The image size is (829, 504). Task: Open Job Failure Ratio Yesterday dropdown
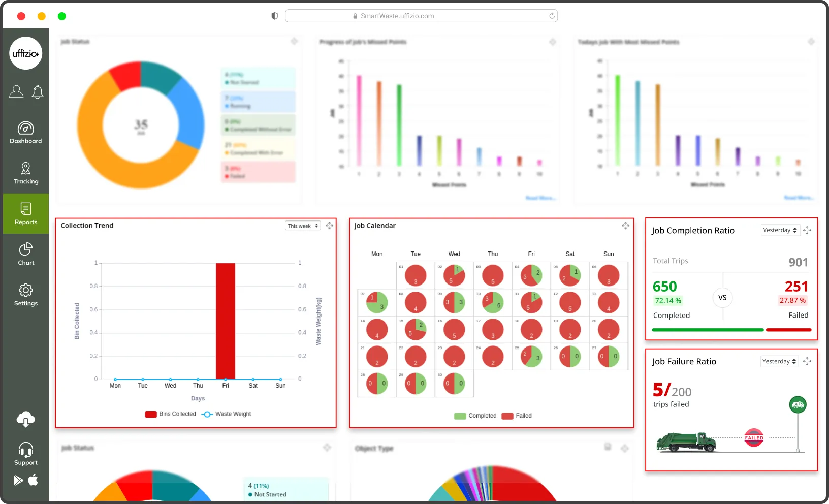[x=779, y=361]
